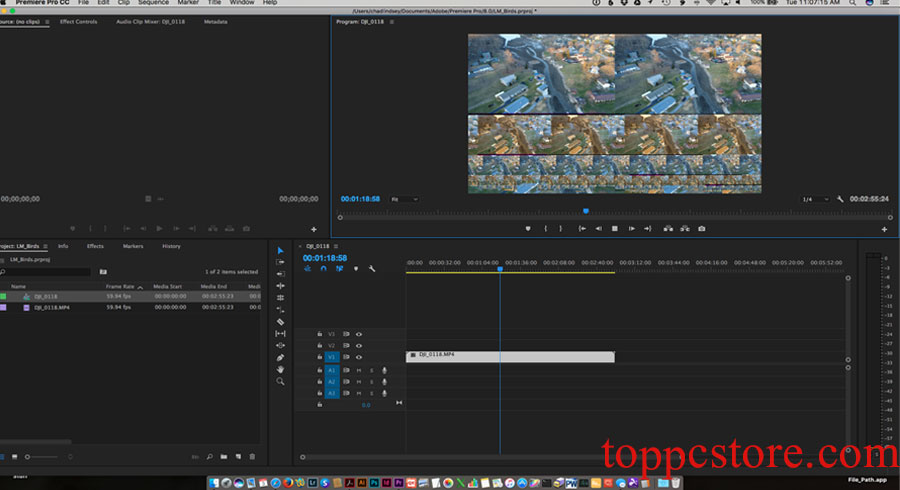Viewport: 900px width, 490px height.
Task: Pick the Zoom tool magnifier
Action: point(280,382)
